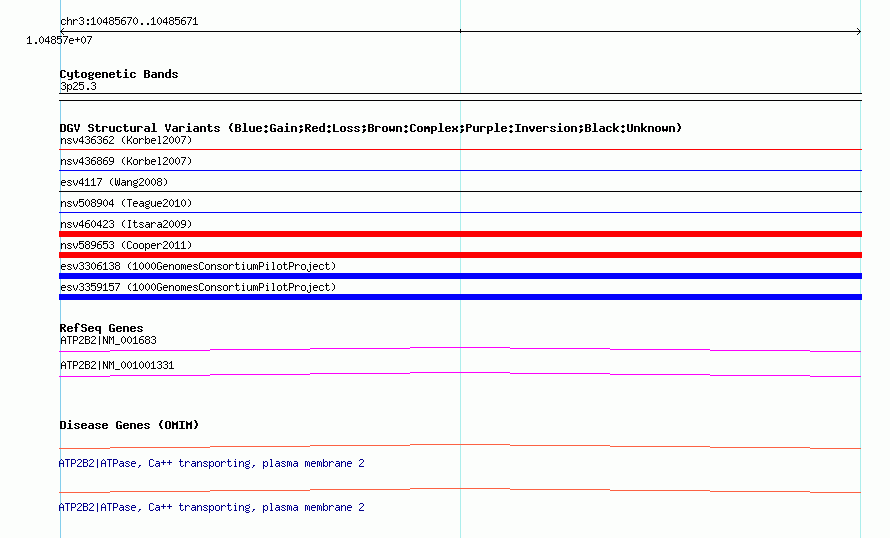Click the thick blue esv3359157 gain bar
890x538 pixels.
tap(460, 297)
